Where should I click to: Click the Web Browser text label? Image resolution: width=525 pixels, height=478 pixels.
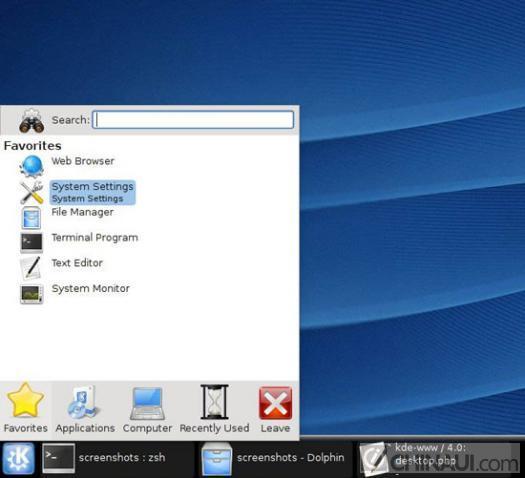(x=83, y=161)
